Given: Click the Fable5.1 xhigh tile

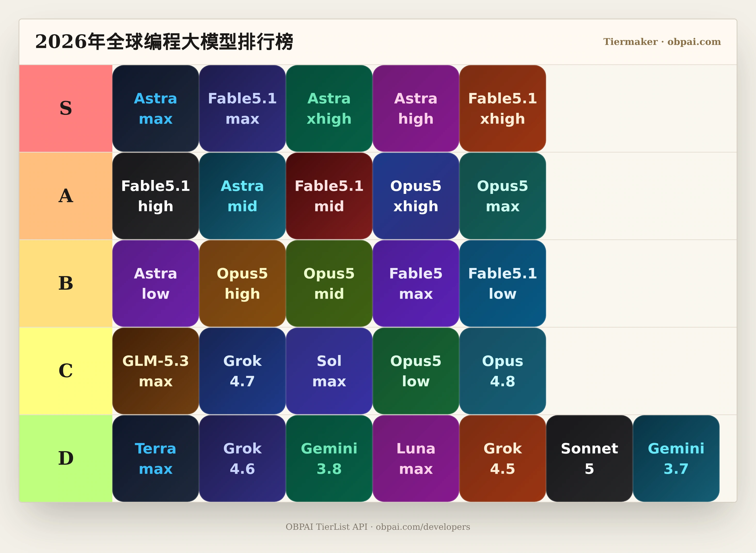Looking at the screenshot, I should pos(502,108).
